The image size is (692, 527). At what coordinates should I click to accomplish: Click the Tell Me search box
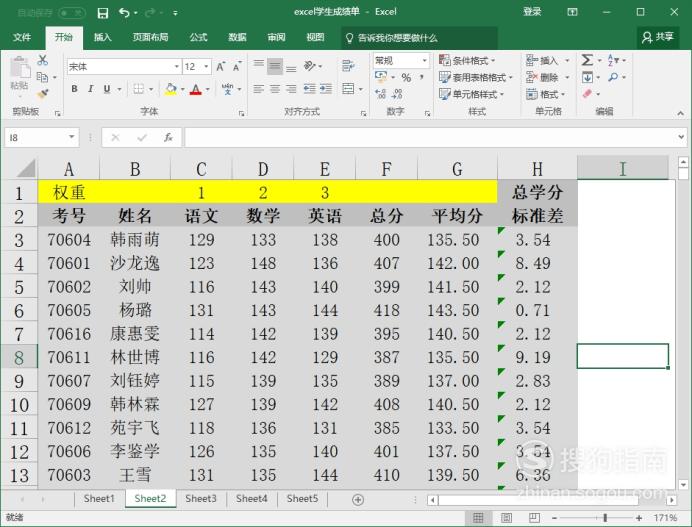tap(419, 38)
